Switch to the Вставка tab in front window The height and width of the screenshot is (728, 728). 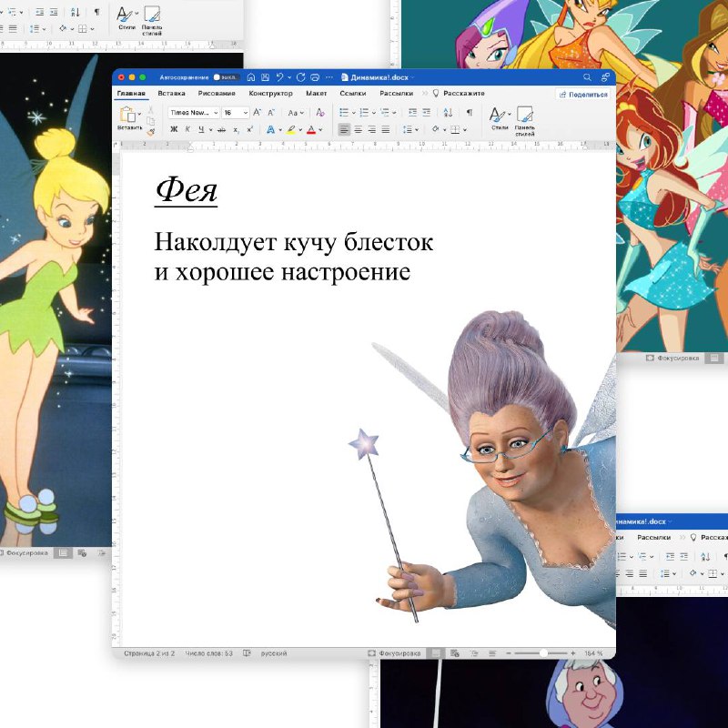tap(171, 94)
